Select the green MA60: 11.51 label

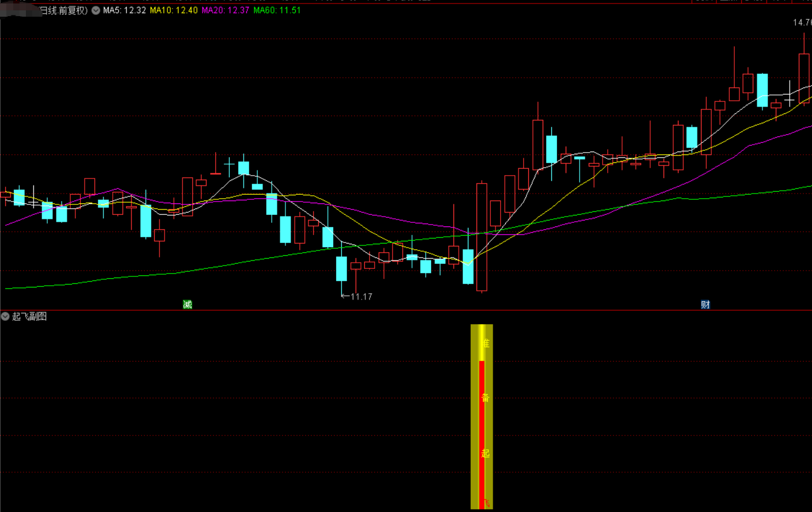[x=277, y=10]
